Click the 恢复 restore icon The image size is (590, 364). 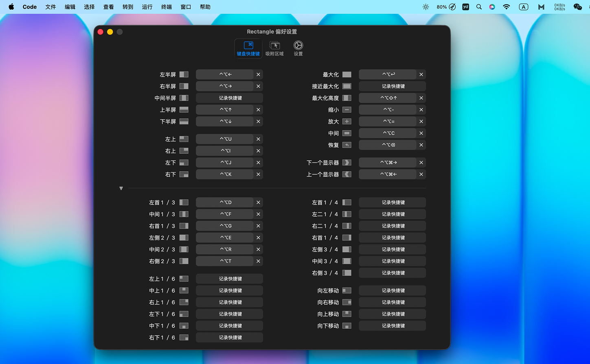click(347, 145)
